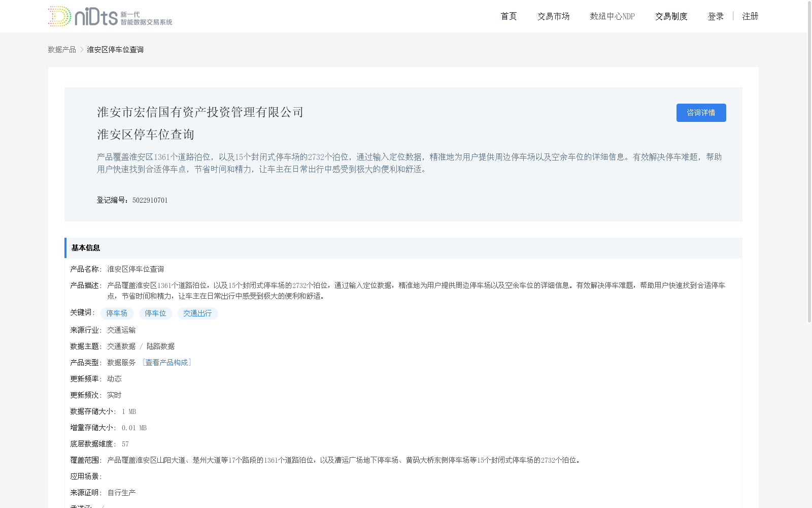Select the 57 dimension value
This screenshot has height=508, width=812.
[125, 444]
